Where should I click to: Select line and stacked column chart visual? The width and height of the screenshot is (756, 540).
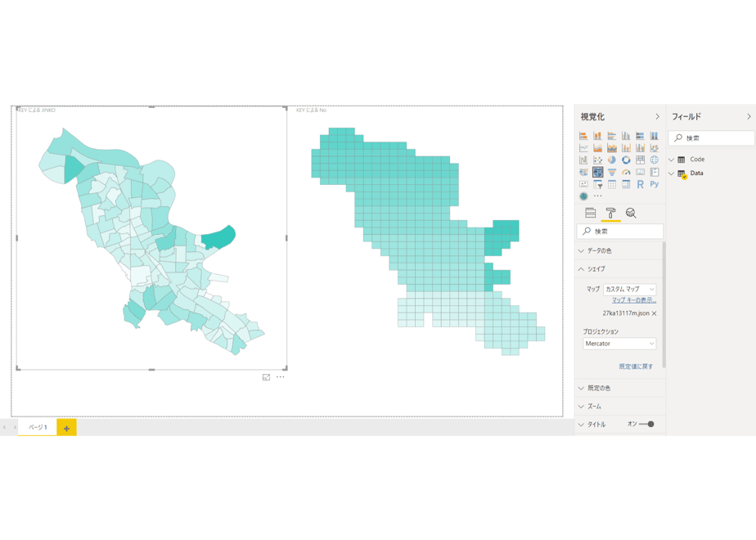[626, 147]
